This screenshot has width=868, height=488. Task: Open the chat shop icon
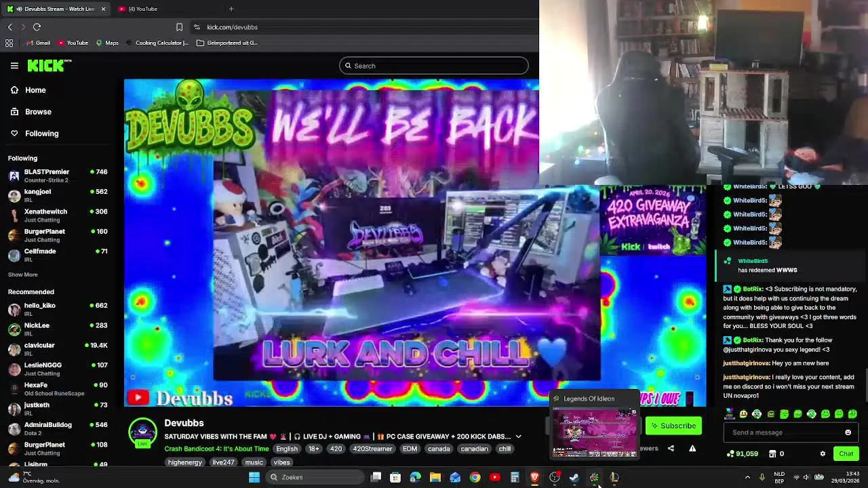[x=772, y=453]
